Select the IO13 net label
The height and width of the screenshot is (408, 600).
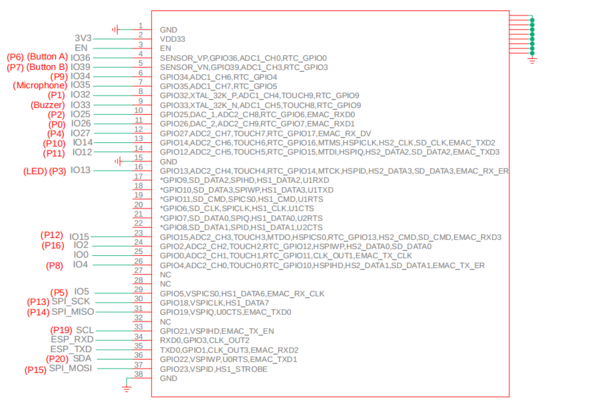pos(80,170)
